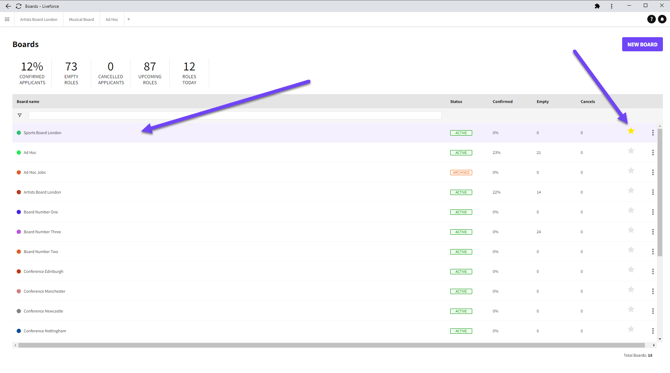Viewport: 670px width, 373px height.
Task: Switch to the Musical Board tab
Action: pos(81,19)
